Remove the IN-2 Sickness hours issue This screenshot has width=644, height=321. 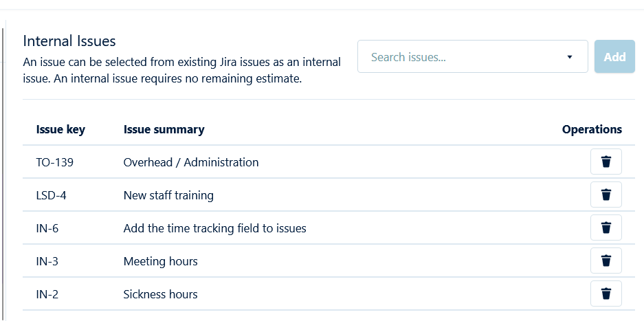(x=606, y=294)
